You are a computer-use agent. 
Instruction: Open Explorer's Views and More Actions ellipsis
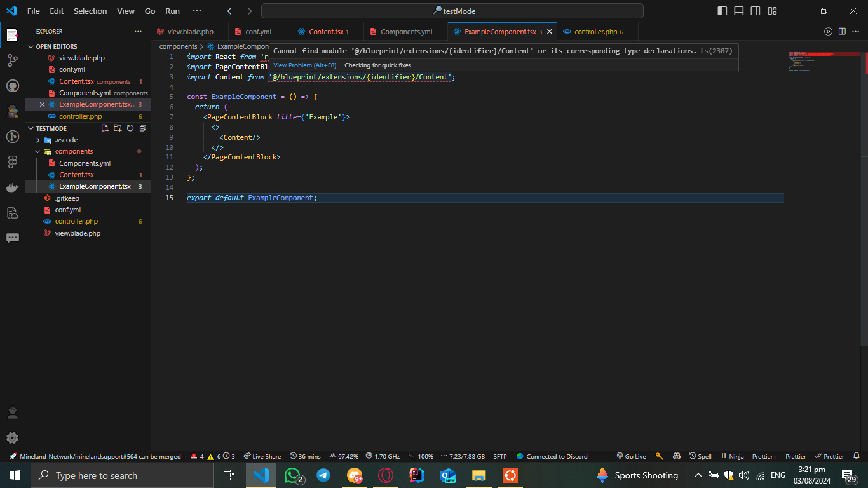point(138,31)
